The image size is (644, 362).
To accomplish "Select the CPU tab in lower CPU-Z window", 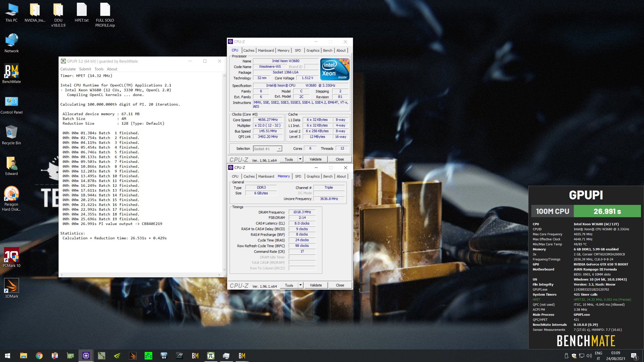I will click(x=235, y=176).
